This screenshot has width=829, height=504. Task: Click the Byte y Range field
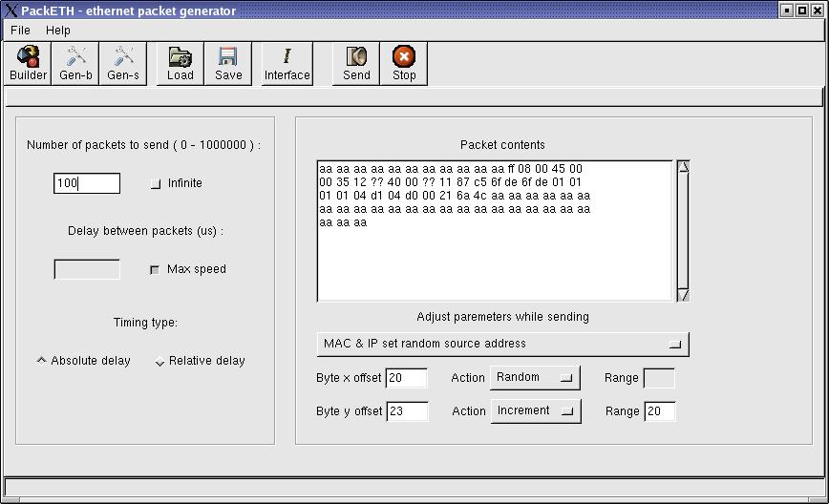tap(660, 411)
